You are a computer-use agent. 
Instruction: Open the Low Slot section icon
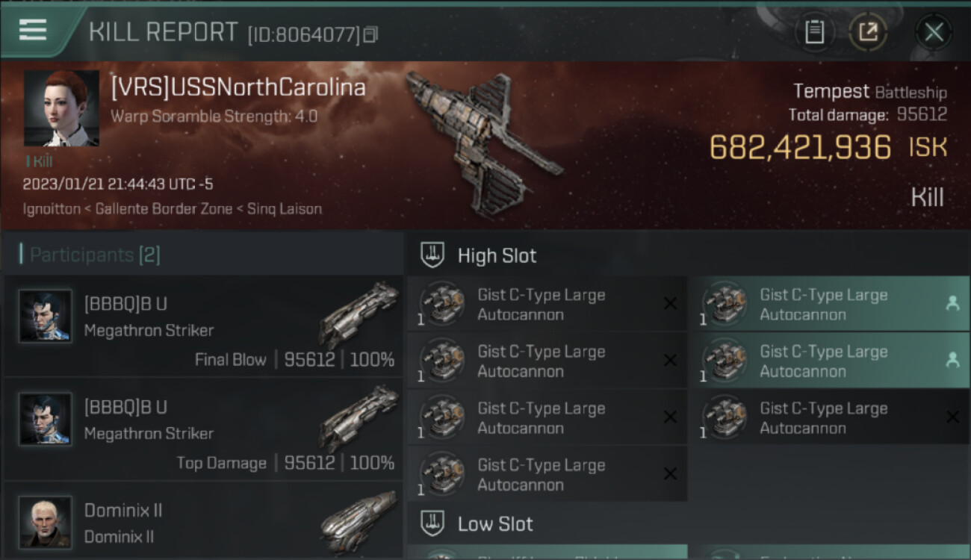click(433, 523)
